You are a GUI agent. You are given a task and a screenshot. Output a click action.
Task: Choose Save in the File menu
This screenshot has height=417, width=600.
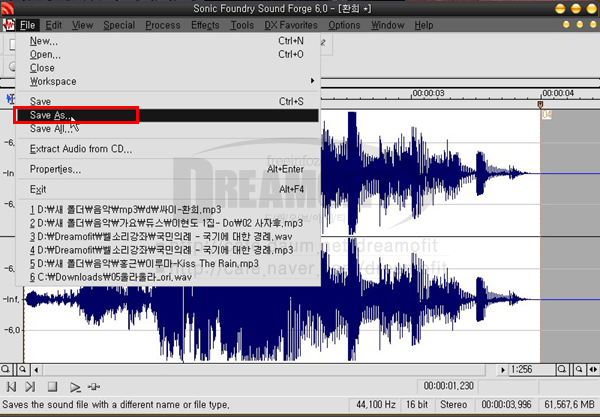[168, 101]
